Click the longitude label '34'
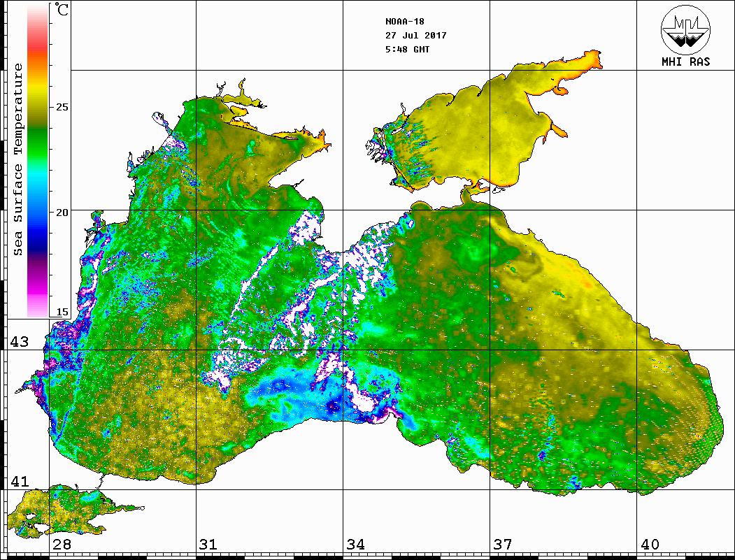Viewport: 735px width, 560px height. [356, 545]
